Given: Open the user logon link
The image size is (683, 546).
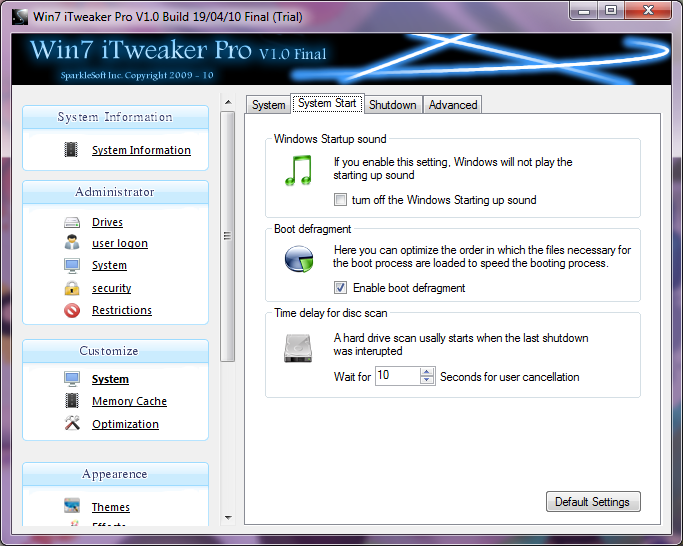Looking at the screenshot, I should click(x=120, y=243).
